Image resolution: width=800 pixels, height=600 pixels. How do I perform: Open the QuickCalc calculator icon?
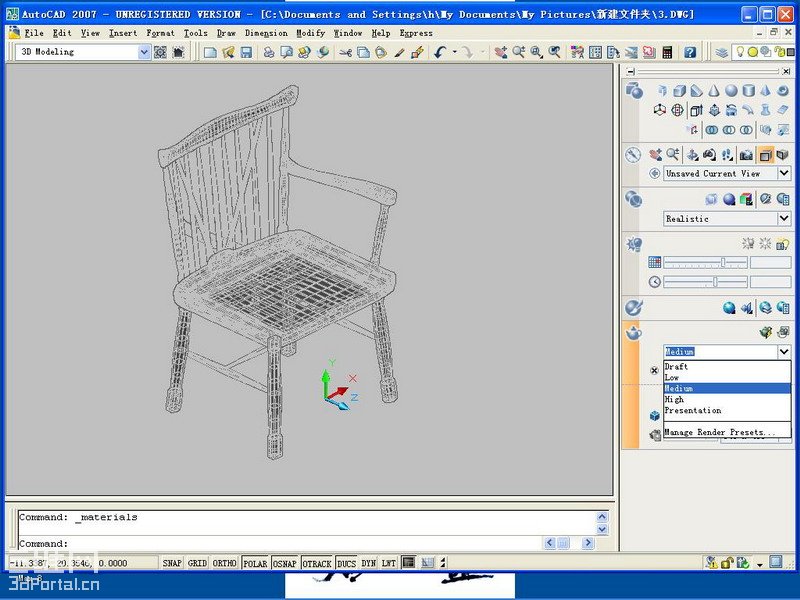coord(667,52)
